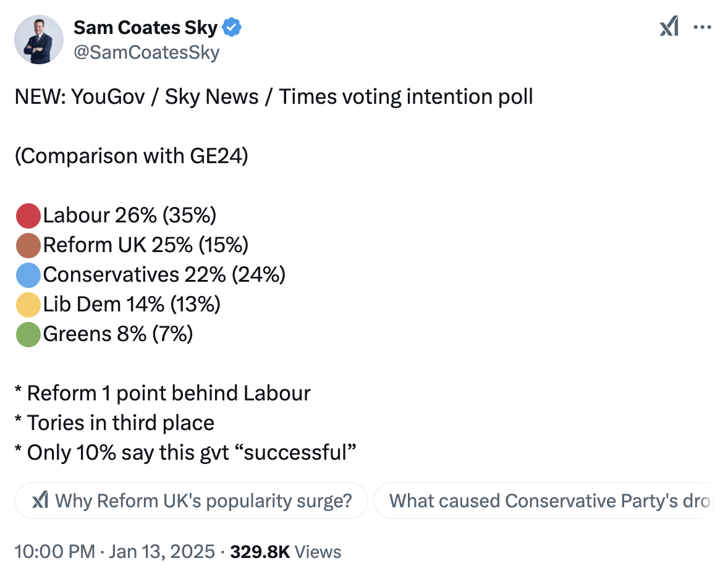728x566 pixels.
Task: Select the yellow circle next to Lib Dem
Action: (27, 304)
